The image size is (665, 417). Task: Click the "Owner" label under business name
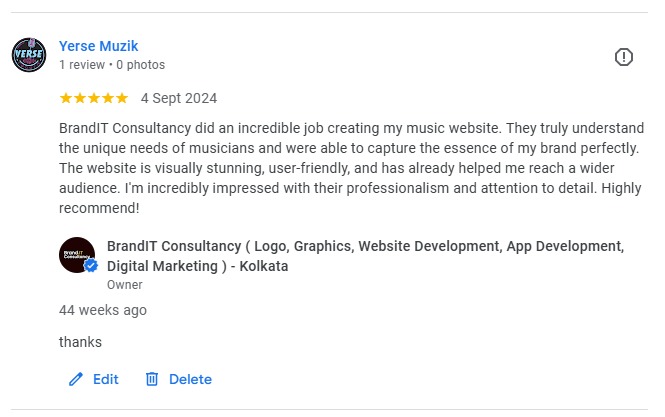[x=124, y=285]
